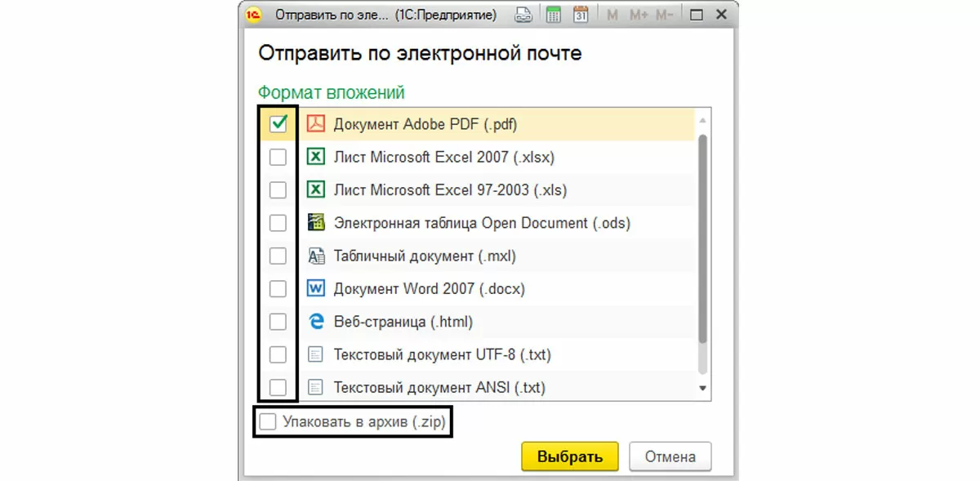Screen dimensions: 980x481
Task: Click the Excel 2007 (.xlsx) file icon
Action: point(316,157)
